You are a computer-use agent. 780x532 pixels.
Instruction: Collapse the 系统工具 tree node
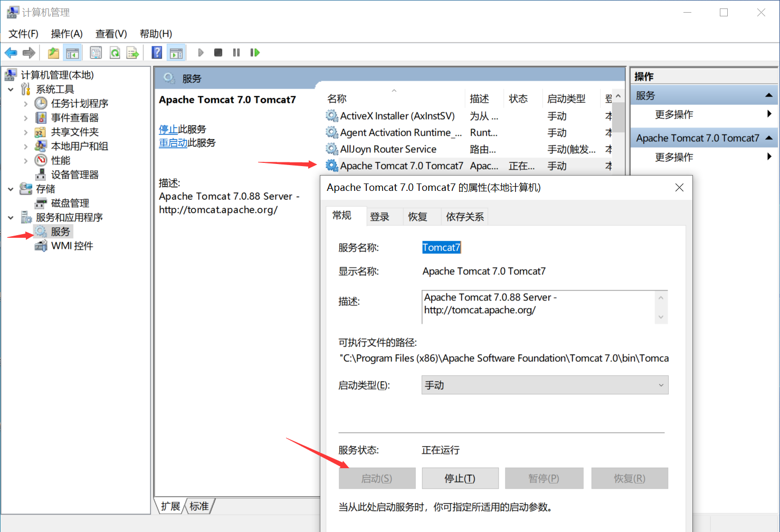(11, 90)
